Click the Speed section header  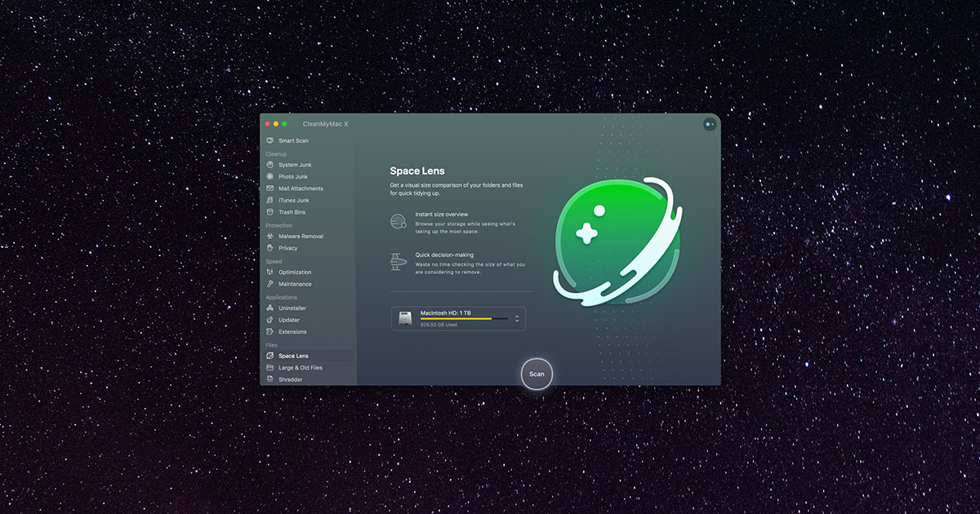(274, 261)
